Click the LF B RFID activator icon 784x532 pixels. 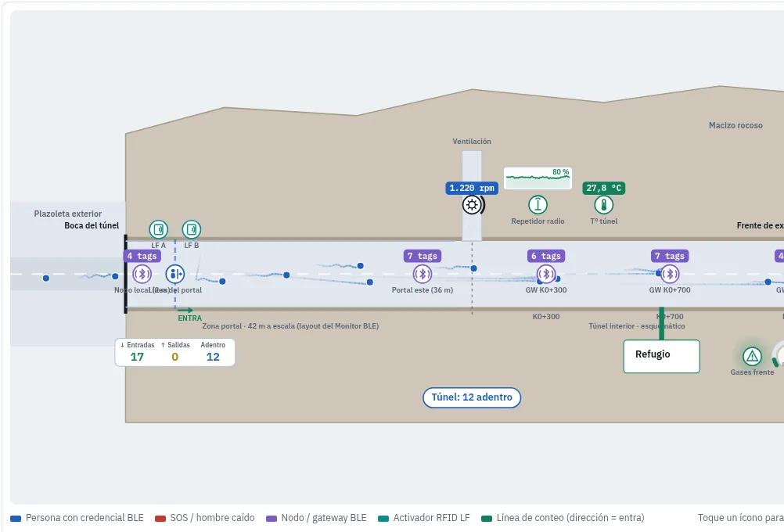[x=192, y=229]
